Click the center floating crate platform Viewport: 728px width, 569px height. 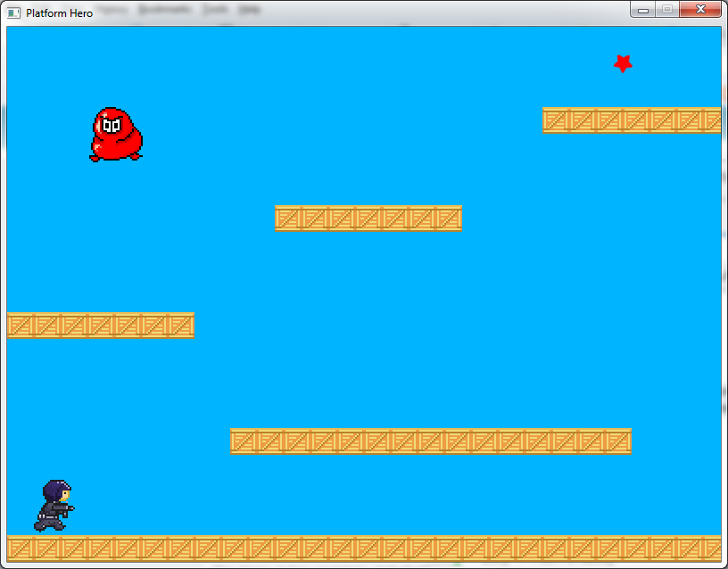[x=368, y=219]
